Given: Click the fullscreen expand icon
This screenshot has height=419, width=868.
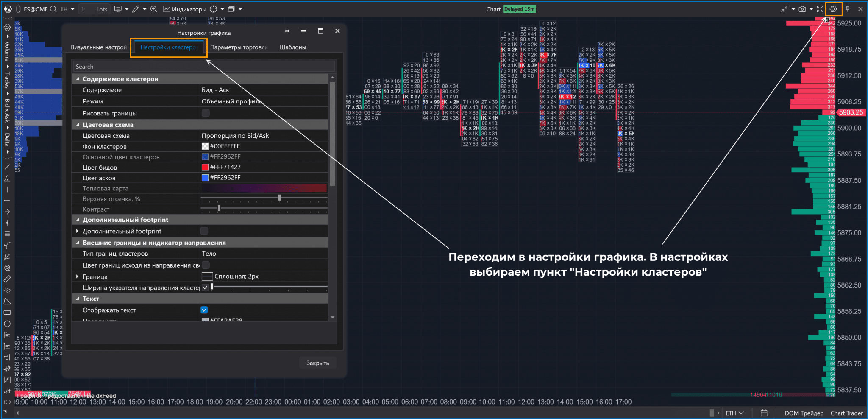Looking at the screenshot, I should 820,9.
